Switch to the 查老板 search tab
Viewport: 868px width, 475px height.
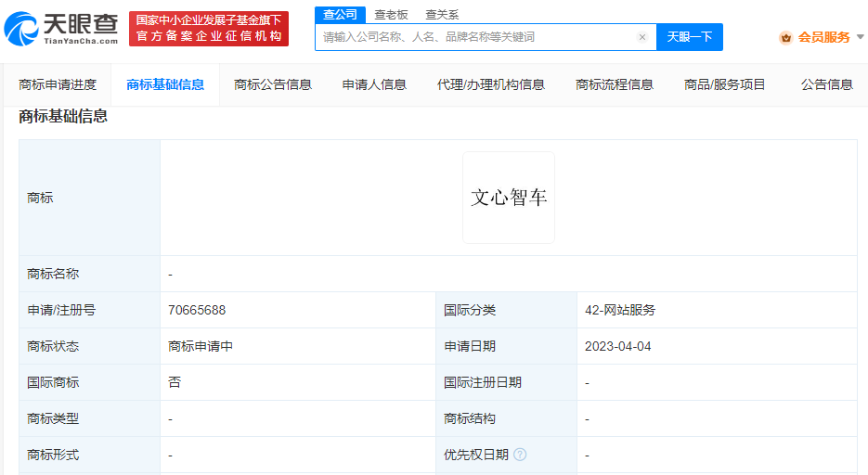391,14
